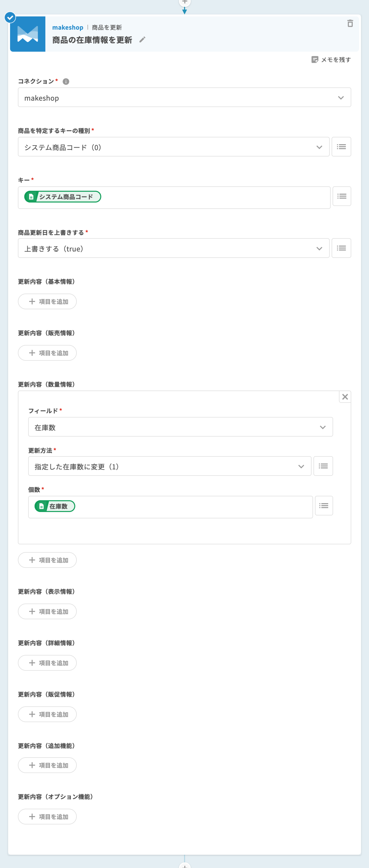369x868 pixels.
Task: Select the 在庫数 pill in 個数 field
Action: 55,506
